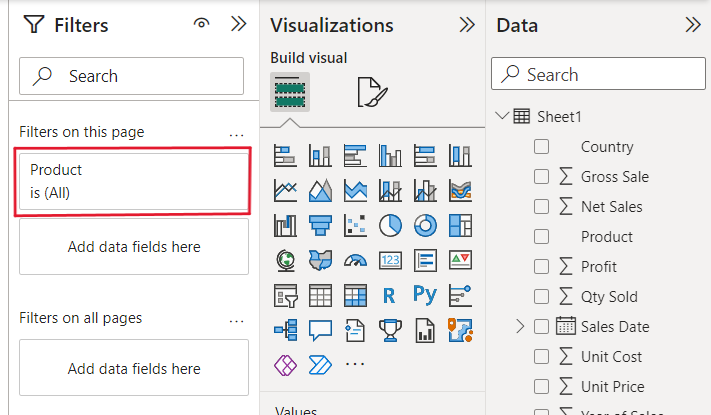
Task: Open the Product filter card
Action: [133, 182]
